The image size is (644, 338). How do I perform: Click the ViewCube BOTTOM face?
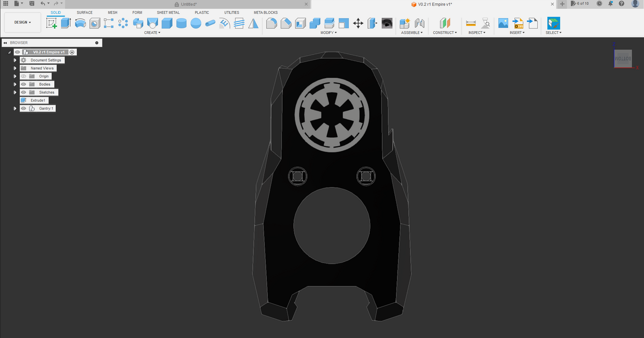coord(623,57)
